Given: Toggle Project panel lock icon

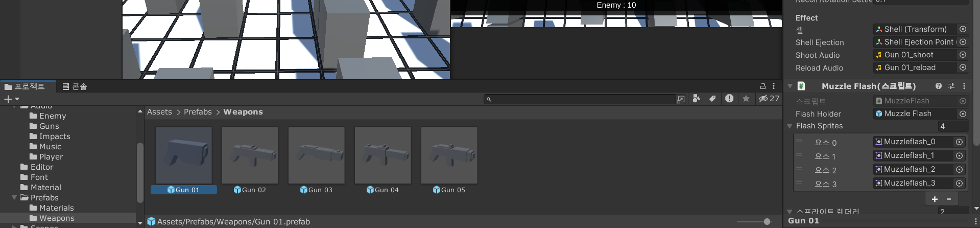Looking at the screenshot, I should coord(763,86).
